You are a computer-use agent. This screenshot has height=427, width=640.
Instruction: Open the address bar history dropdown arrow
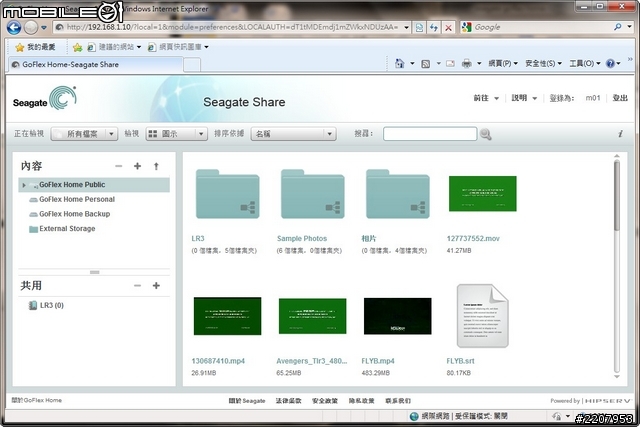(407, 27)
